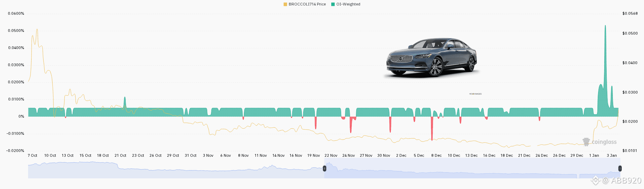
Task: Click the price peak near 7 Oct
Action: pyautogui.click(x=37, y=31)
